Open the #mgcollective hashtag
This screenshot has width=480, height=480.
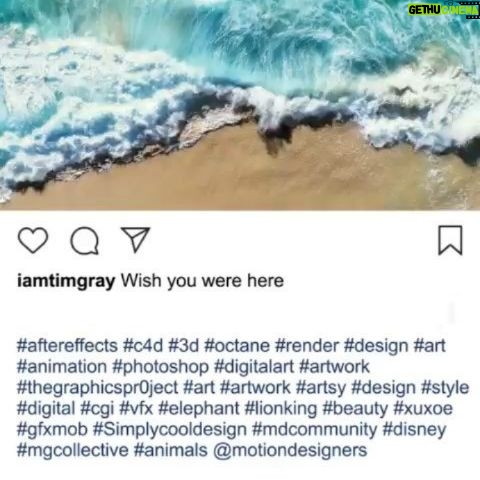click(72, 451)
